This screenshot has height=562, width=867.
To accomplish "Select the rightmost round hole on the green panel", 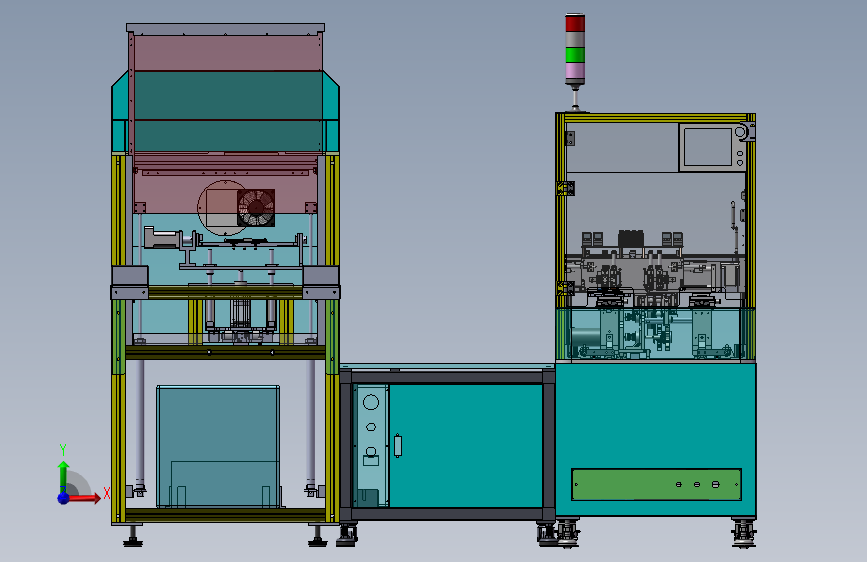I will (715, 485).
